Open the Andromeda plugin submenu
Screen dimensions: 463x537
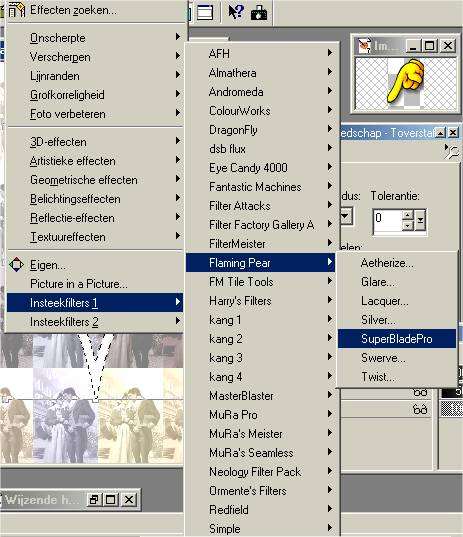(x=261, y=92)
